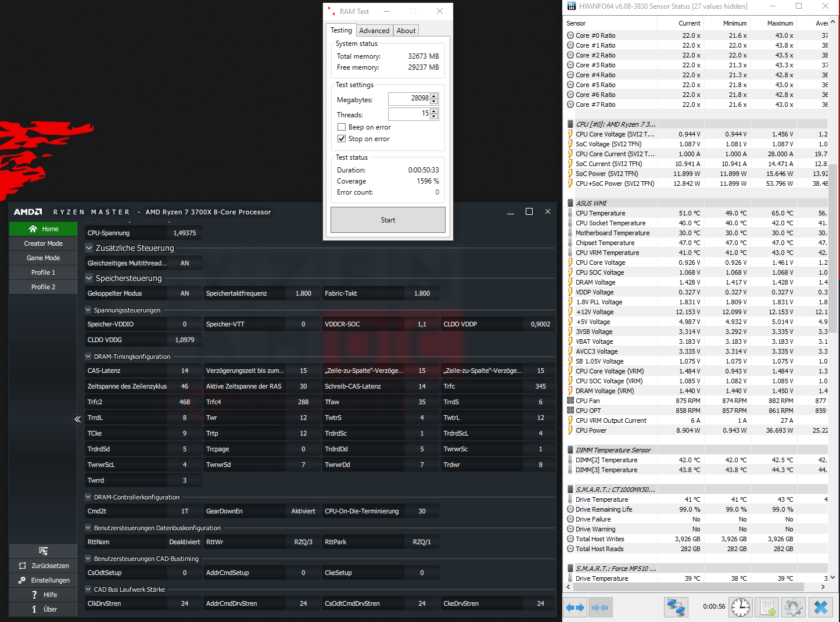Viewport: 840px width, 622px height.
Task: Click the HWiNFO clock timer icon
Action: click(741, 607)
